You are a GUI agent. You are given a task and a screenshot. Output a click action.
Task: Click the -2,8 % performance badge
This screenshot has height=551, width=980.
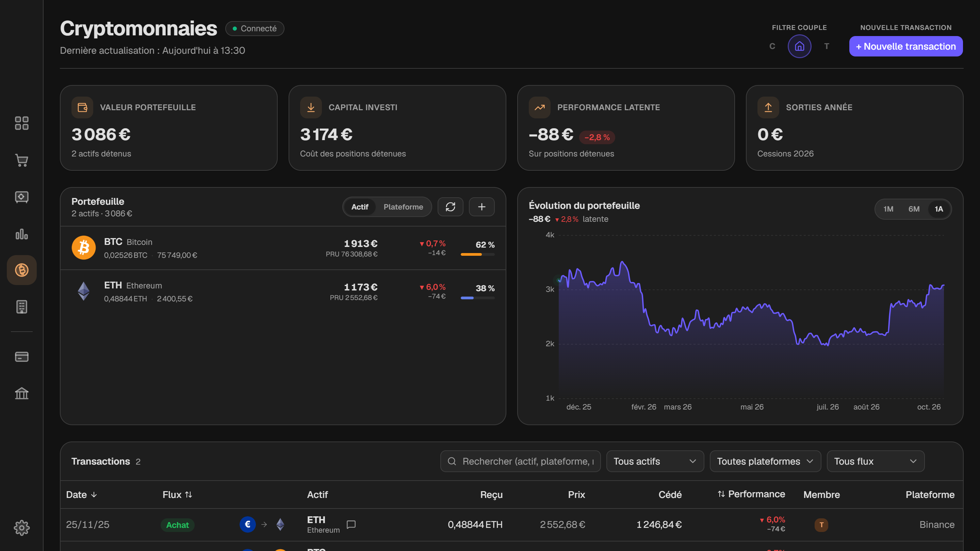coord(597,137)
